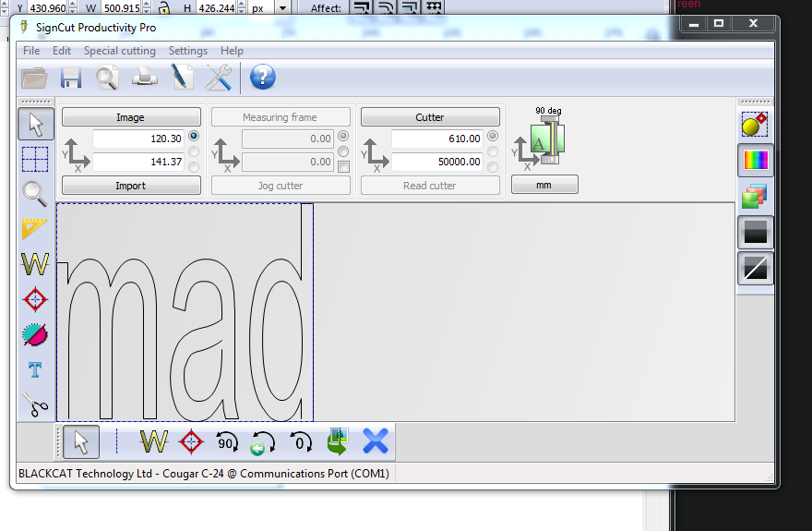The width and height of the screenshot is (812, 531).
Task: Open the Settings menu
Action: [188, 51]
